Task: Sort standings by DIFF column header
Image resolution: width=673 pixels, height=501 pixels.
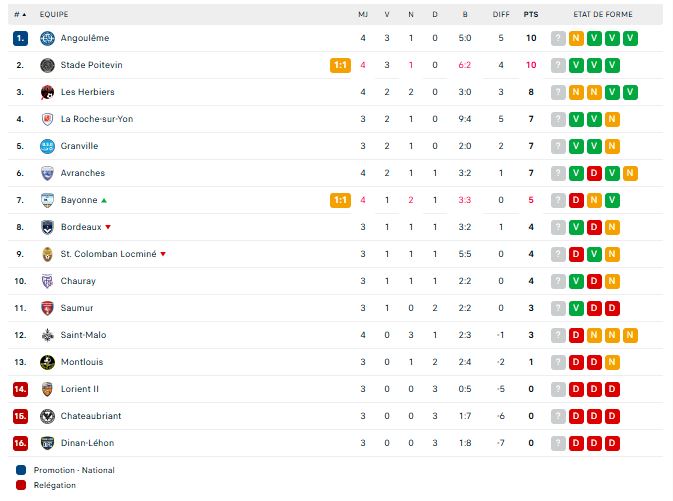Action: 501,15
